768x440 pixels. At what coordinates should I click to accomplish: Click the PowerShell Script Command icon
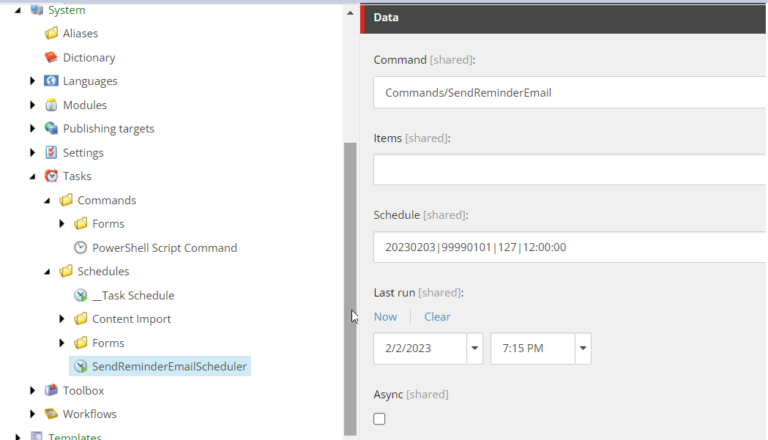pos(81,248)
